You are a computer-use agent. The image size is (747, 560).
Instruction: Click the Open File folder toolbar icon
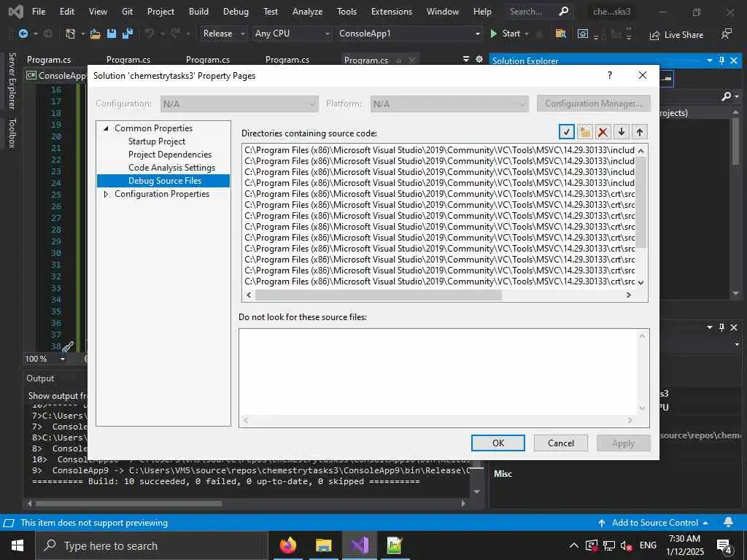tap(96, 34)
